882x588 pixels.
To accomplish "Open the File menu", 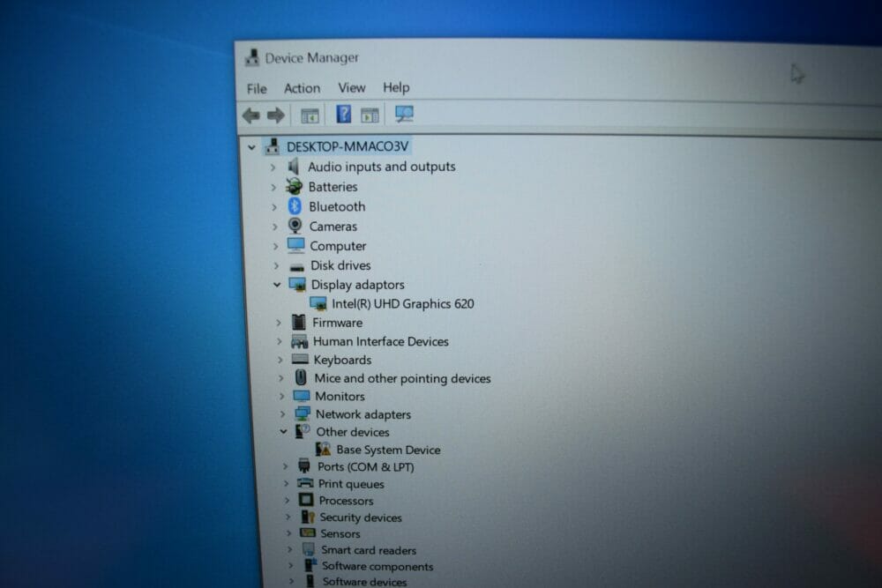I will pos(257,89).
